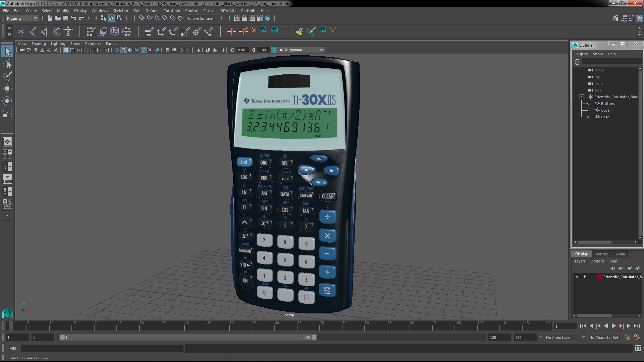The height and width of the screenshot is (362, 644).
Task: Select Buttons node in Outliner
Action: pyautogui.click(x=608, y=104)
